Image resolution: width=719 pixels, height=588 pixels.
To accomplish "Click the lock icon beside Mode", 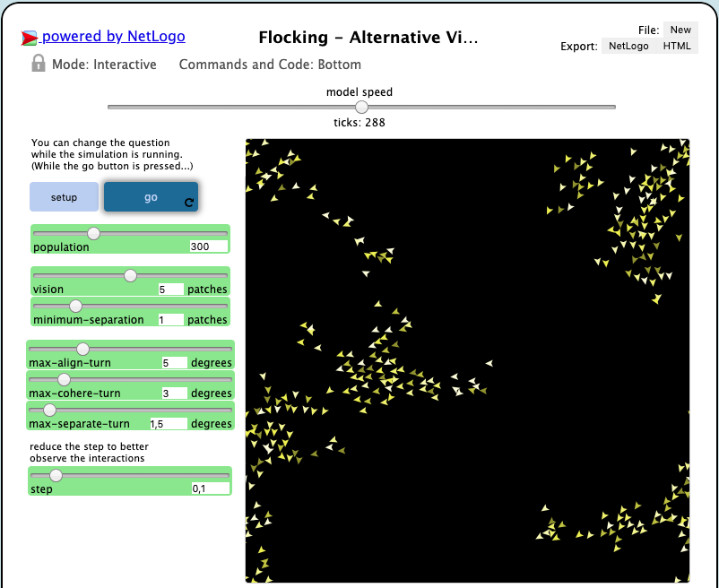I will point(39,64).
